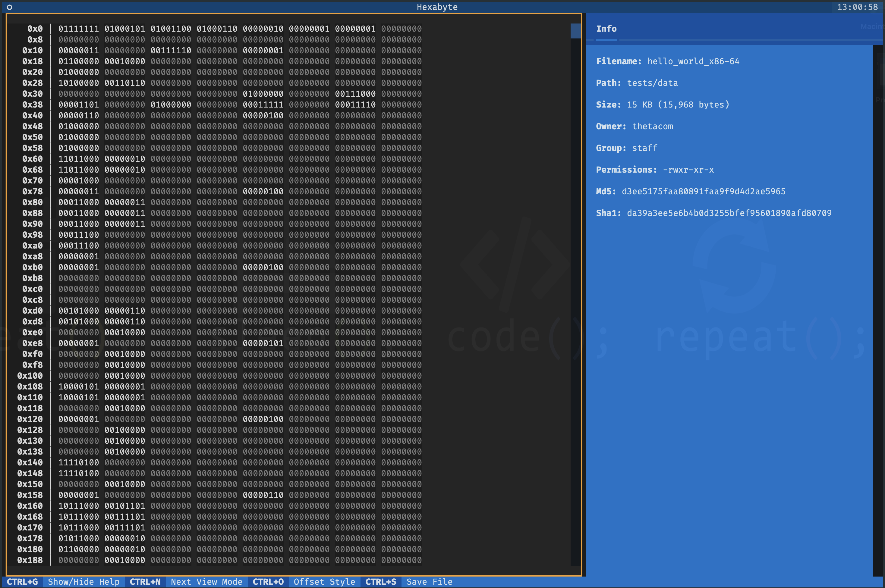
Task: Select byte 00110110 in row 0x28
Action: 124,83
